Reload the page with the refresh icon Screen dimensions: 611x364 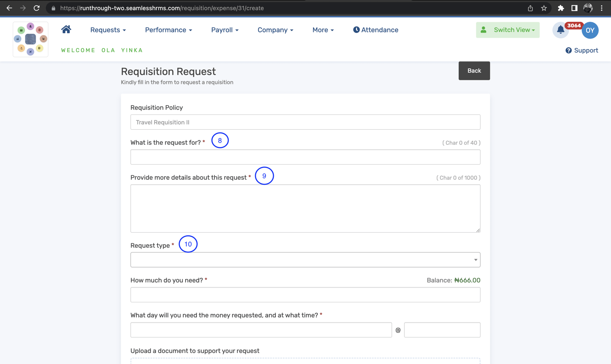tap(36, 8)
